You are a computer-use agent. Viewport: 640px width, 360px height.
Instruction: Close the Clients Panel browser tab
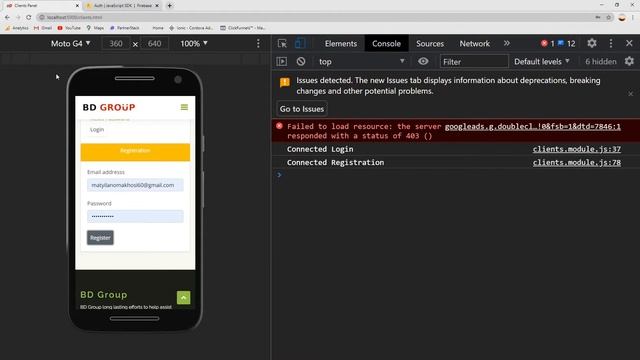[x=77, y=6]
